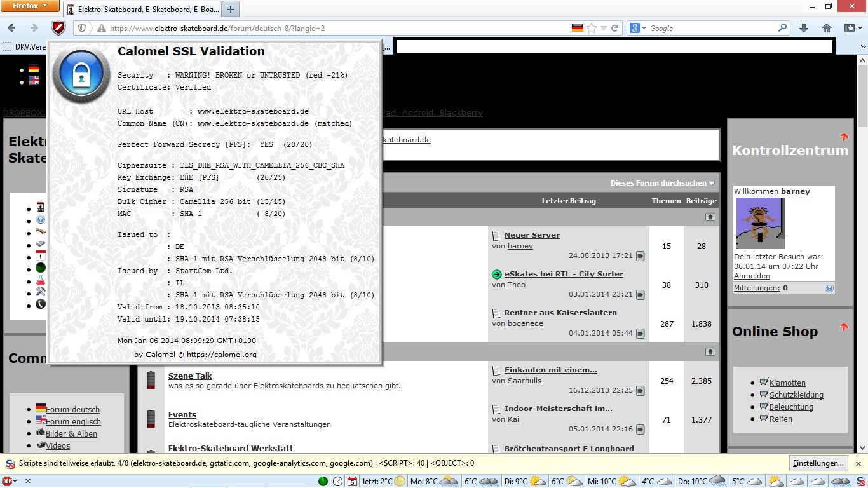This screenshot has height=488, width=868.
Task: Click the calomel.org link in SSL popup
Action: (222, 355)
